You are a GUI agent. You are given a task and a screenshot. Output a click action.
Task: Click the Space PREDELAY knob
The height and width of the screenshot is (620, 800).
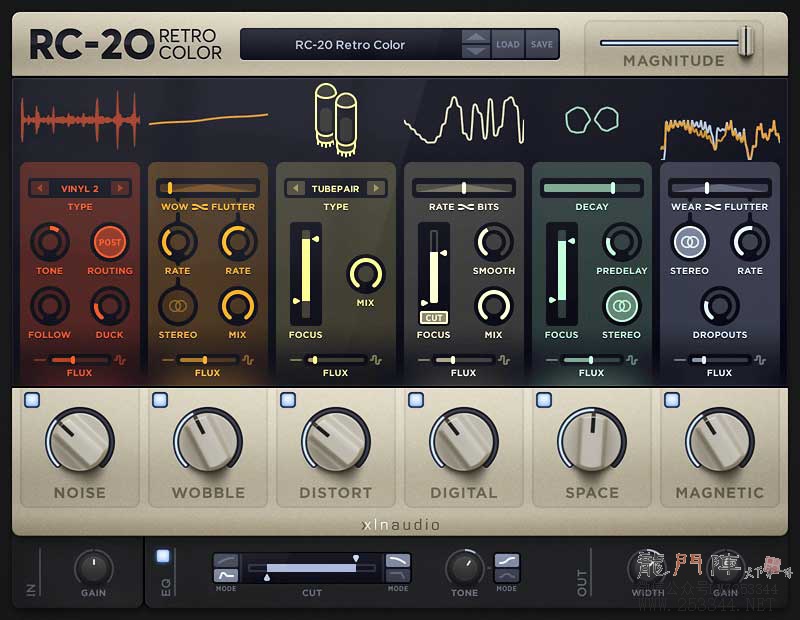621,242
